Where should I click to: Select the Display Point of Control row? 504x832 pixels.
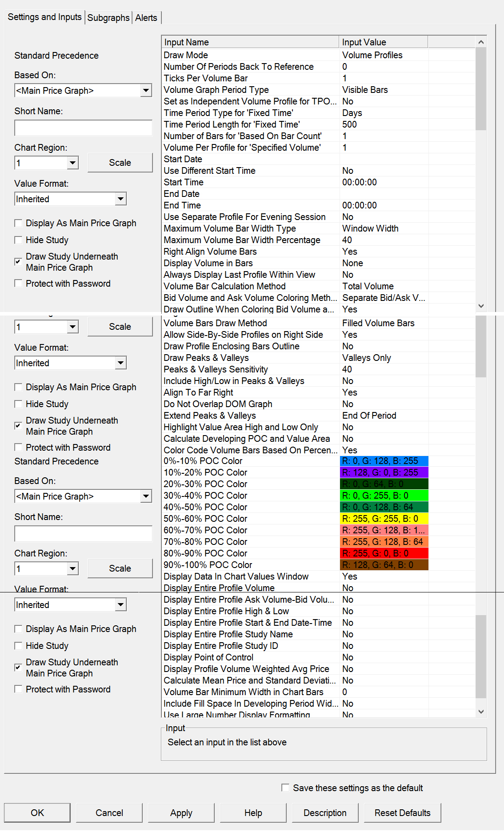point(318,657)
